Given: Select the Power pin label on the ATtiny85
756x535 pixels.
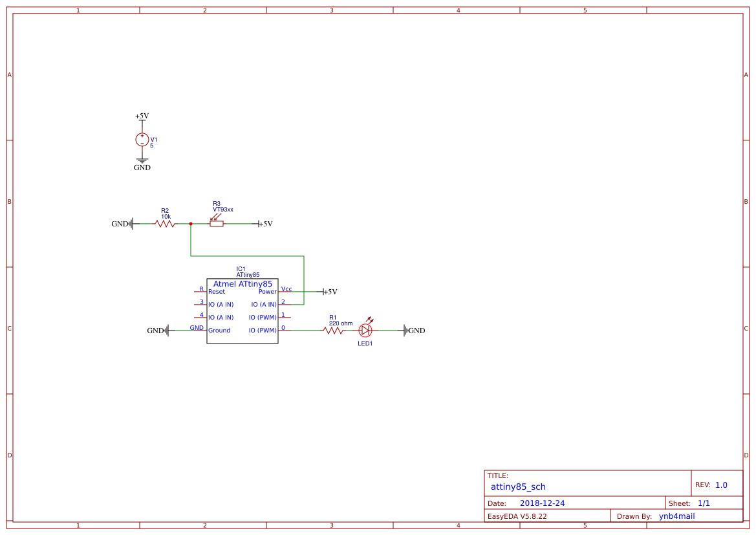Looking at the screenshot, I should pyautogui.click(x=267, y=292).
